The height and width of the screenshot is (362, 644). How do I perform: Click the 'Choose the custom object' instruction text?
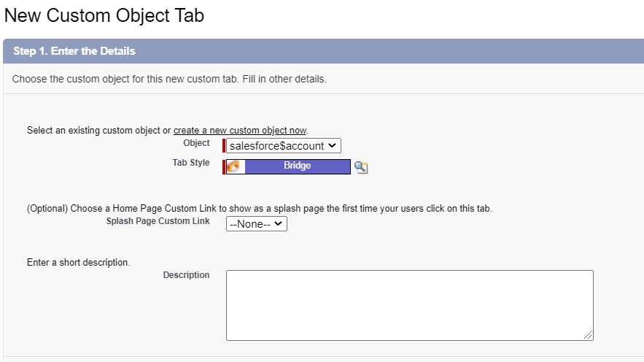[x=169, y=79]
